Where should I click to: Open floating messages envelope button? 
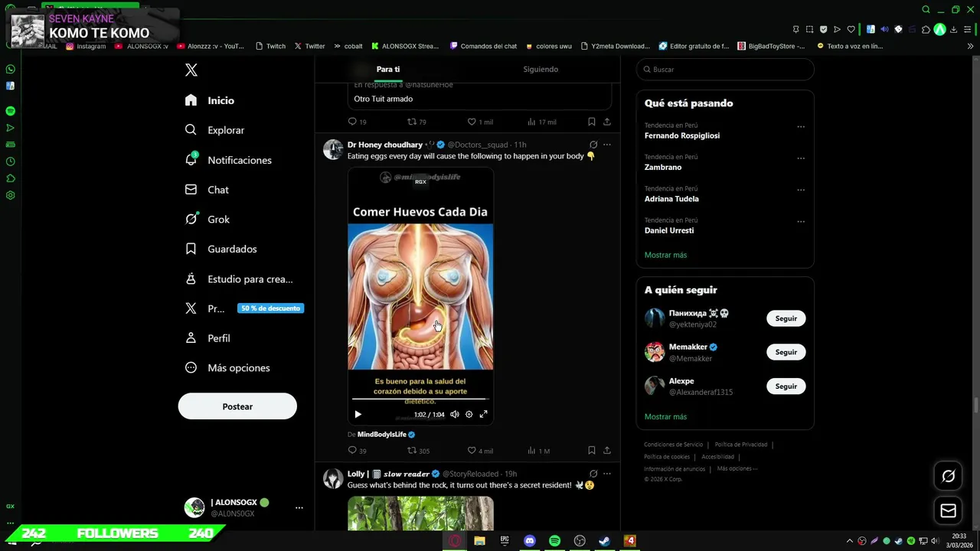(x=948, y=510)
